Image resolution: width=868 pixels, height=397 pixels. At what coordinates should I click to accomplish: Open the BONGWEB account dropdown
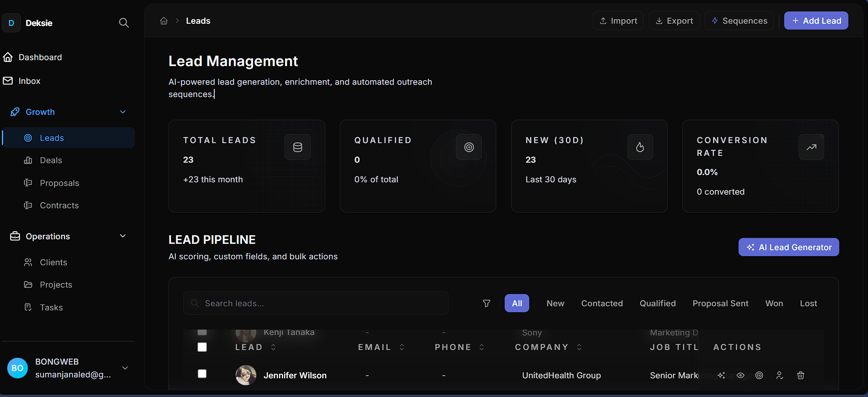[x=125, y=368]
